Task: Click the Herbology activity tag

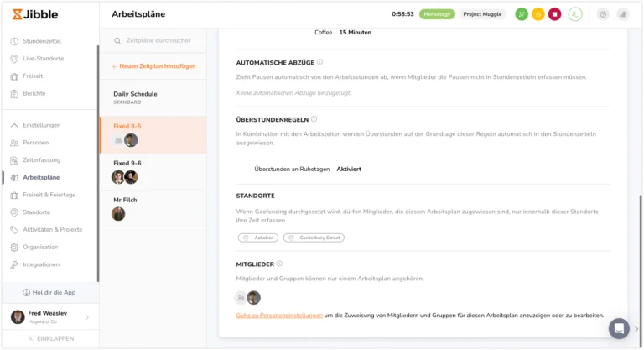Action: (x=437, y=14)
